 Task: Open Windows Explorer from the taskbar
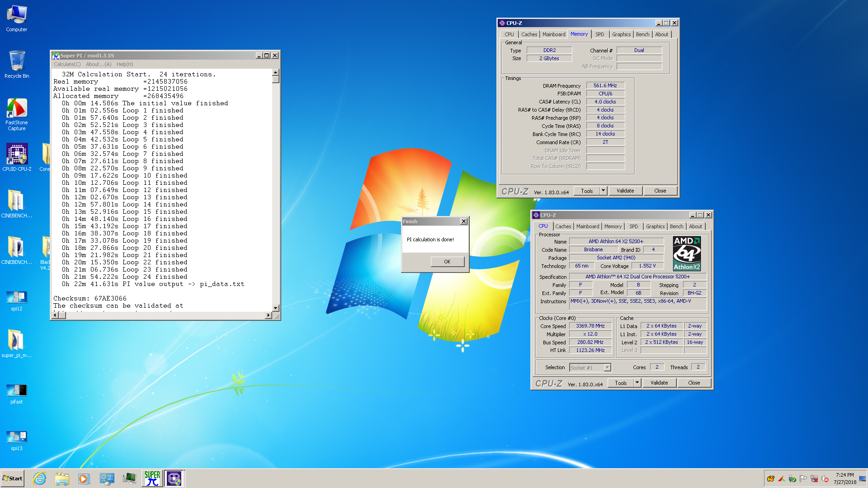coord(62,479)
